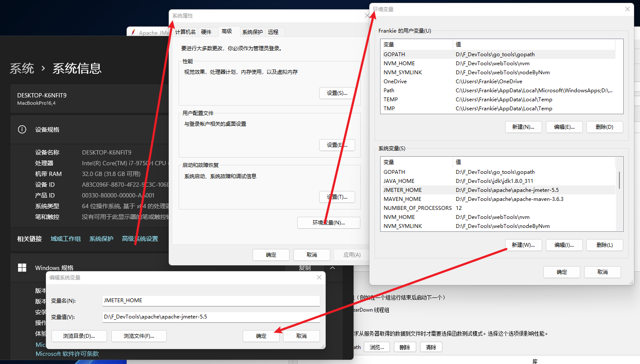This screenshot has width=640, height=364.
Task: Open the 系统保护 tab
Action: point(253,32)
